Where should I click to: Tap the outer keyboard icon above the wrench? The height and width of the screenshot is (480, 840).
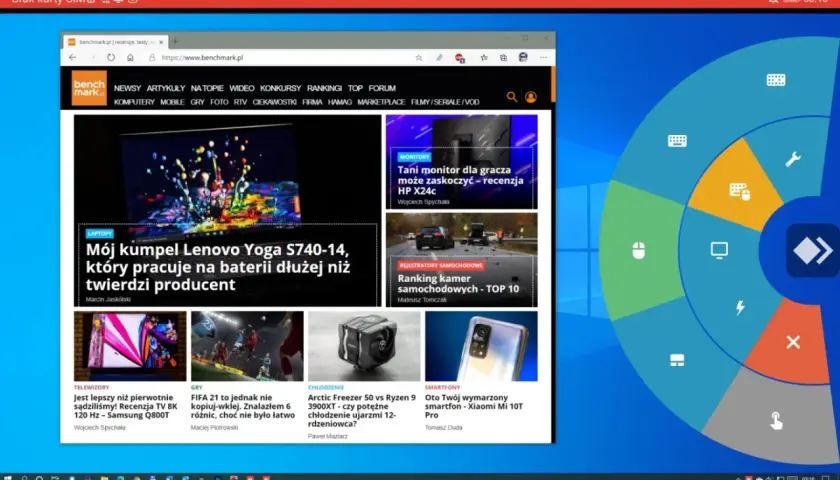(x=776, y=80)
